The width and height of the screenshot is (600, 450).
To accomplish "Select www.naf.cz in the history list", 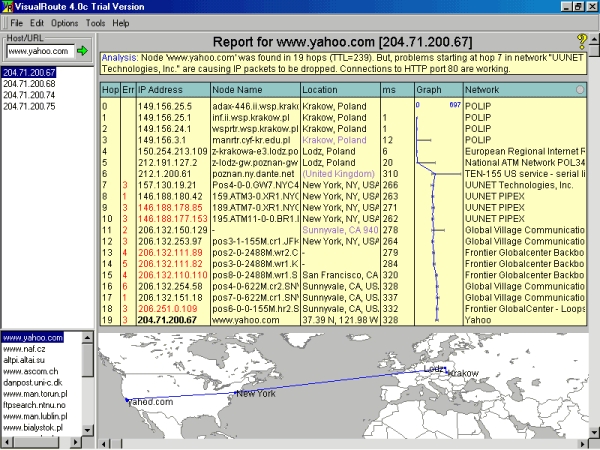I will point(24,349).
